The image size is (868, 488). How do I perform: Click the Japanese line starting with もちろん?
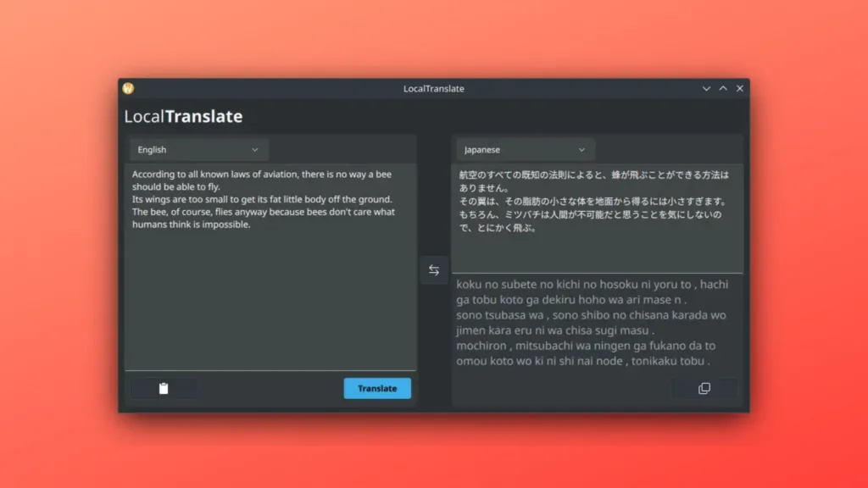click(x=589, y=215)
